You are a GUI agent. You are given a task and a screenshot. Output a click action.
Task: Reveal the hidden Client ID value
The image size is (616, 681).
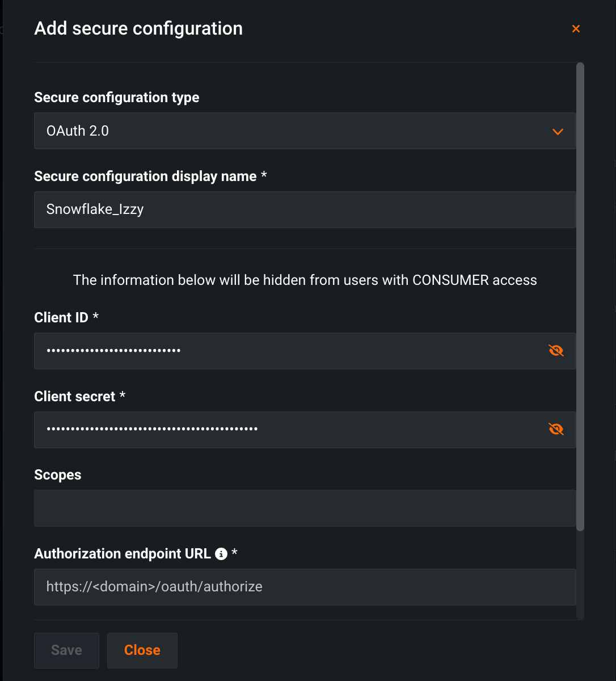click(556, 351)
